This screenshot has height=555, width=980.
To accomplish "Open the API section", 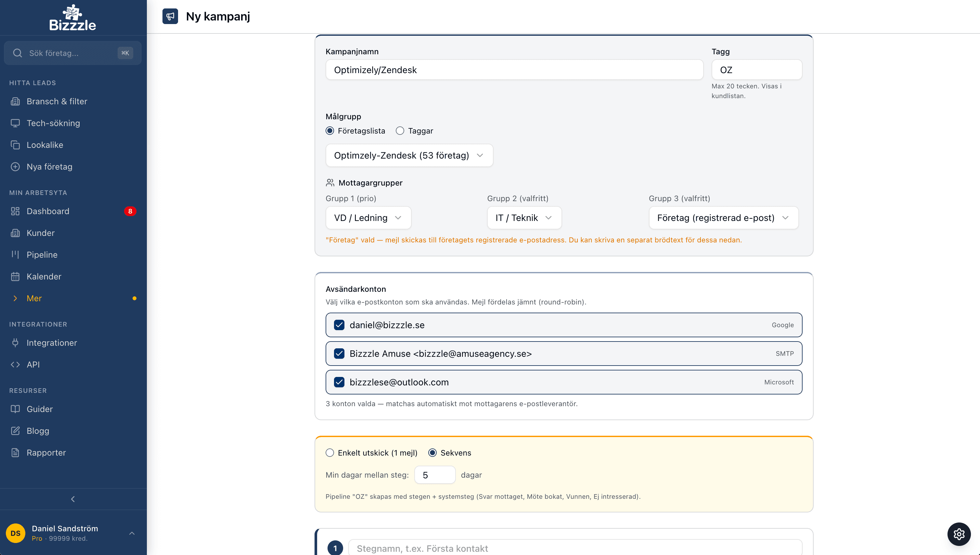I will [33, 364].
